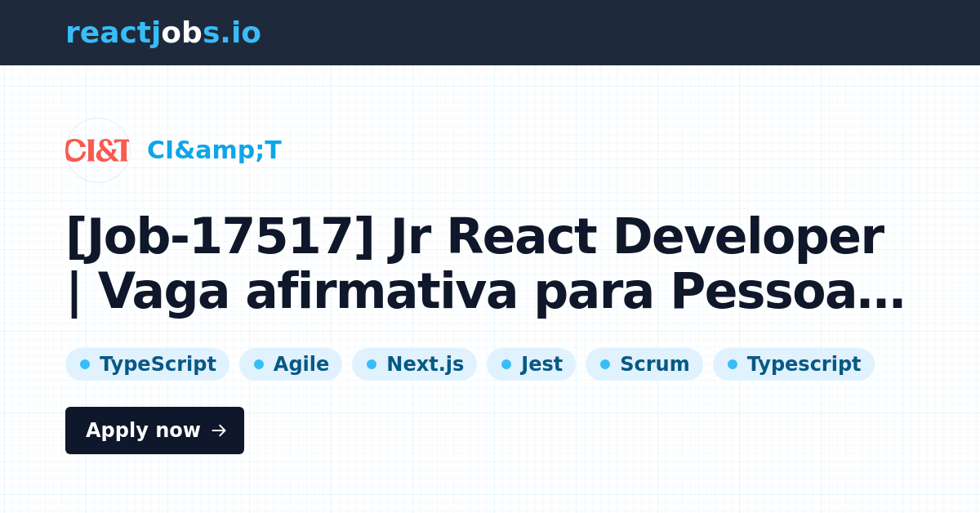Click the bullet dot beside TypeScript tag
This screenshot has width=980, height=513.
[x=84, y=364]
